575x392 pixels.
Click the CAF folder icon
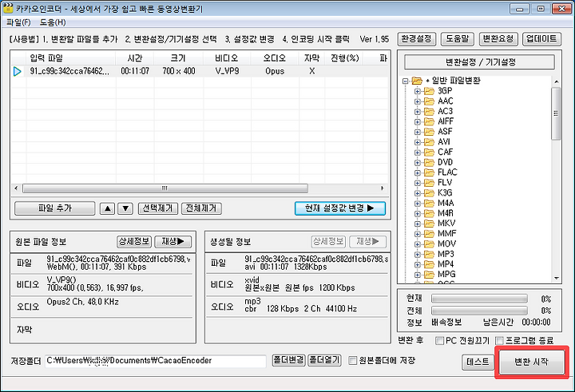[x=429, y=152]
